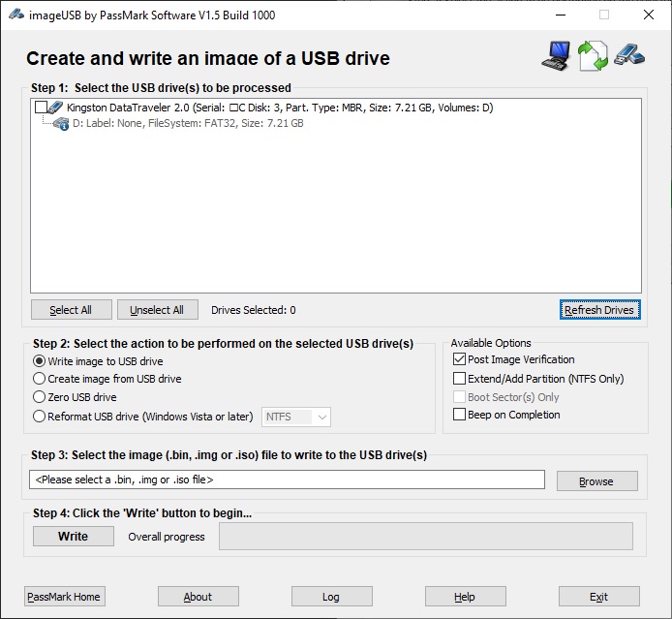This screenshot has width=672, height=619.
Task: Enable Beep on Completion
Action: pyautogui.click(x=459, y=415)
